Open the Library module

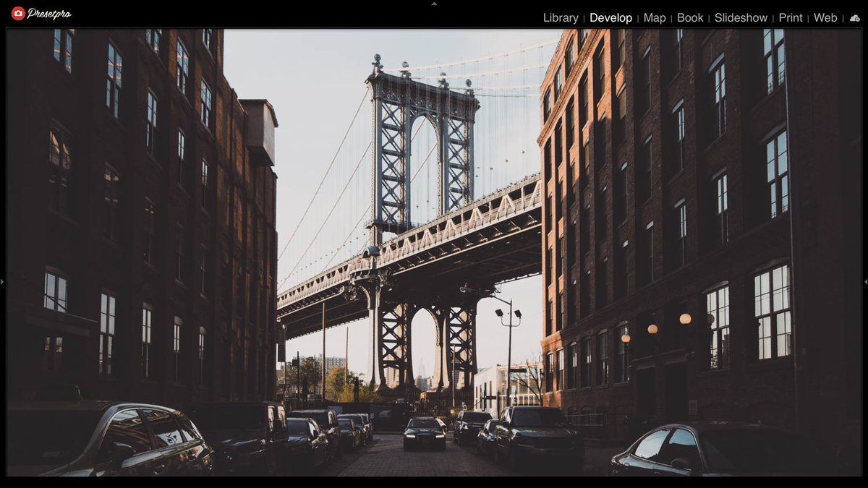[561, 18]
